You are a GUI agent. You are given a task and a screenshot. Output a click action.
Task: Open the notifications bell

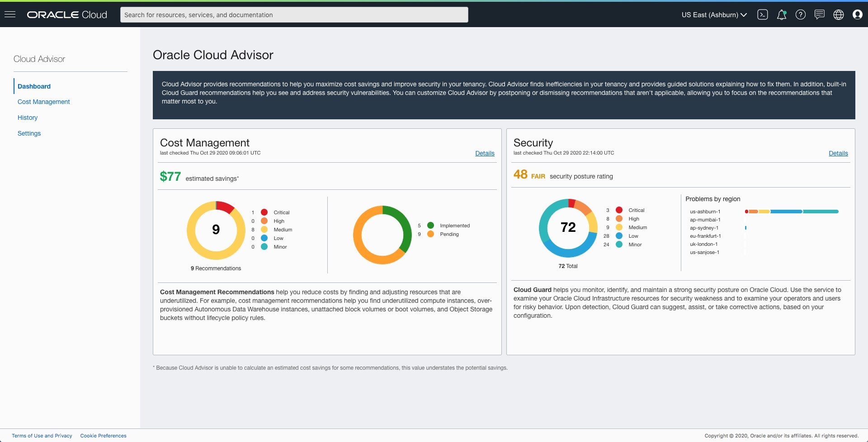[x=782, y=14]
